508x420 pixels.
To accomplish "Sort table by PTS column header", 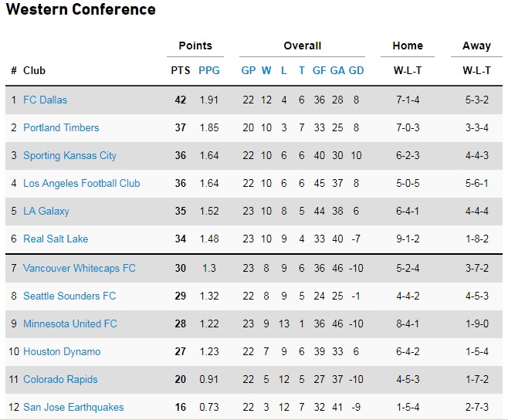I will [x=181, y=70].
